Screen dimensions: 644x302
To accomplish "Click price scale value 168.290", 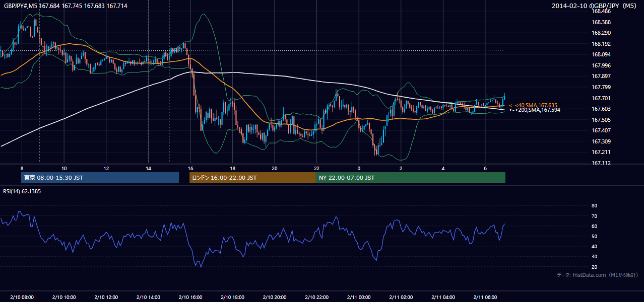I will (x=601, y=33).
